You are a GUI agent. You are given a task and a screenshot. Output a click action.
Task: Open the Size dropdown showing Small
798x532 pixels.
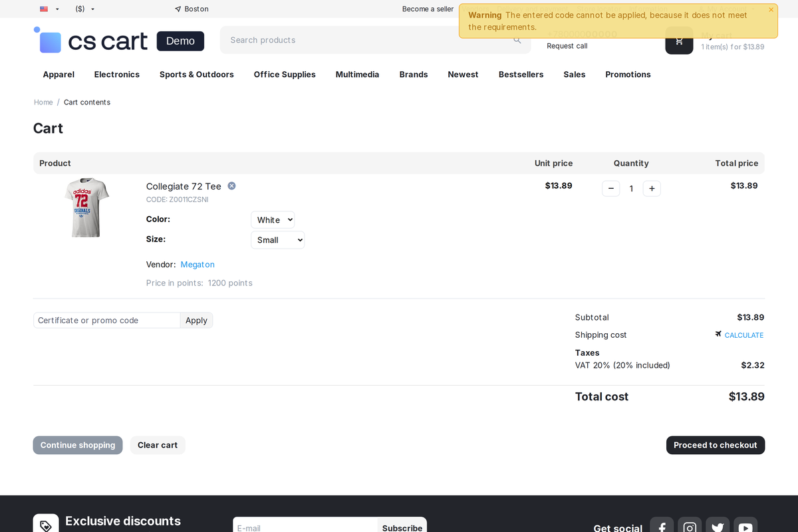click(x=277, y=240)
